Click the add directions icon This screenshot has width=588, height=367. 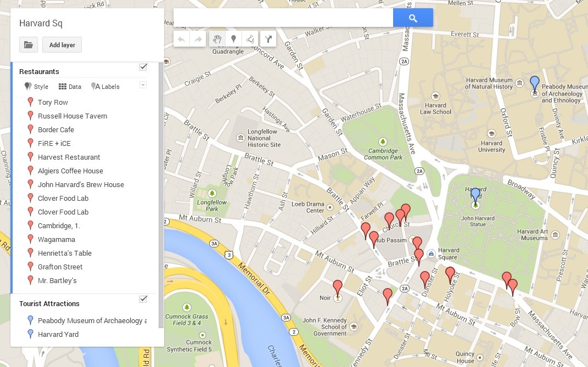pyautogui.click(x=268, y=39)
